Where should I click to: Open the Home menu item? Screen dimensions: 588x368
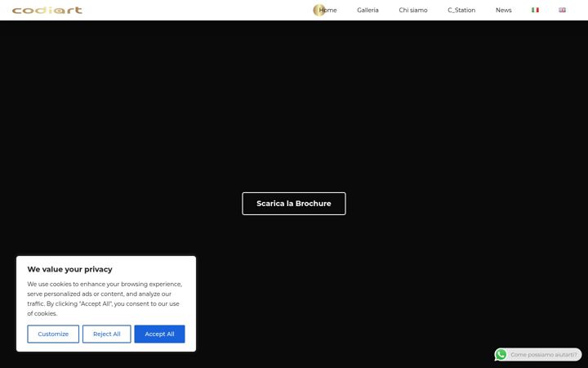point(327,10)
